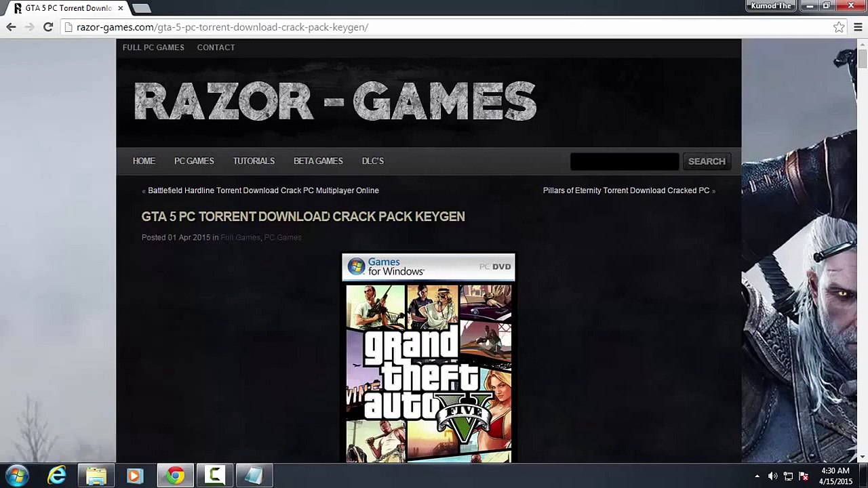Click the network icon in system tray

788,476
